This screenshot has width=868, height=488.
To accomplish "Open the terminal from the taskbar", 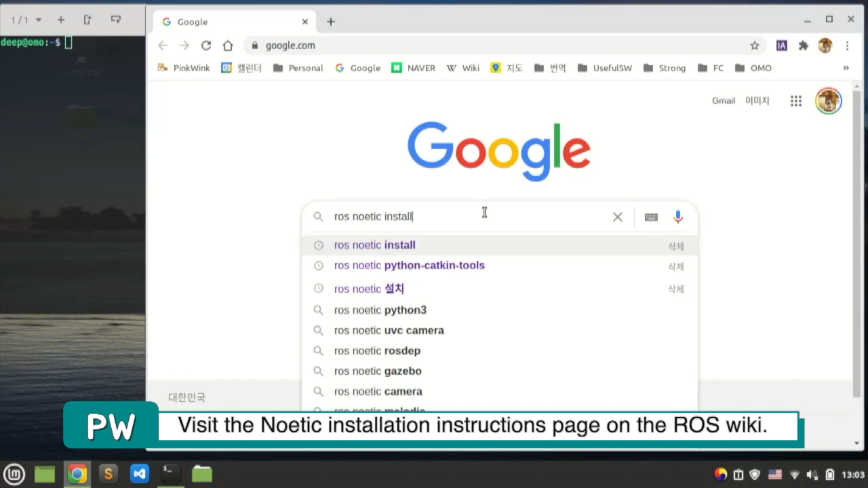I will click(170, 474).
